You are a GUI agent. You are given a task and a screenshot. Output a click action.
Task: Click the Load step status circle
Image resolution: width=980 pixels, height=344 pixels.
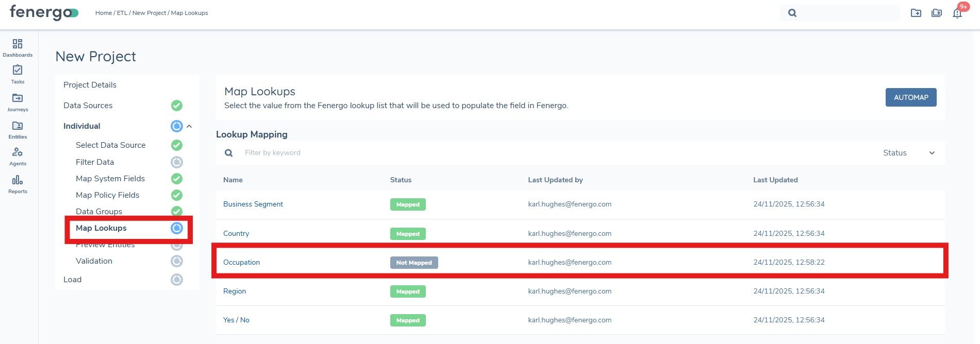pyautogui.click(x=176, y=280)
